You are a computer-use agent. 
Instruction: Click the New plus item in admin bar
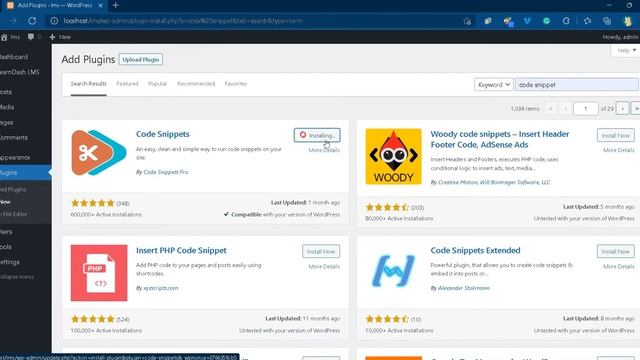(x=60, y=37)
